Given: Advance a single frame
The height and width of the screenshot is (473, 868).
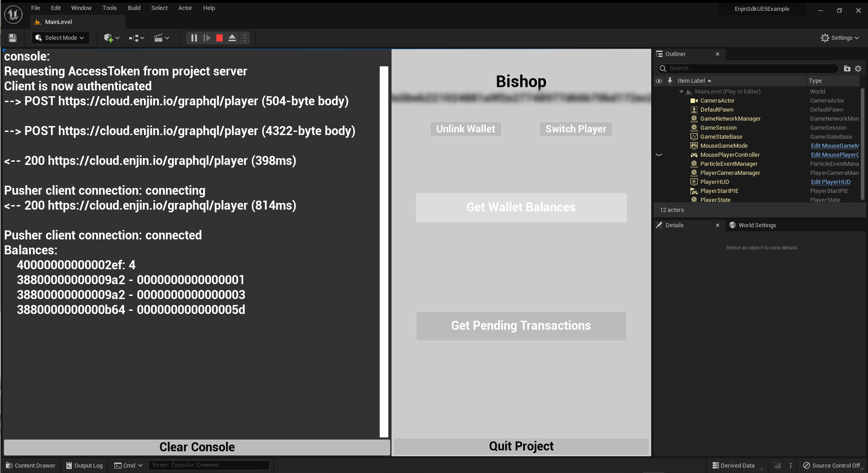Looking at the screenshot, I should click(x=207, y=38).
